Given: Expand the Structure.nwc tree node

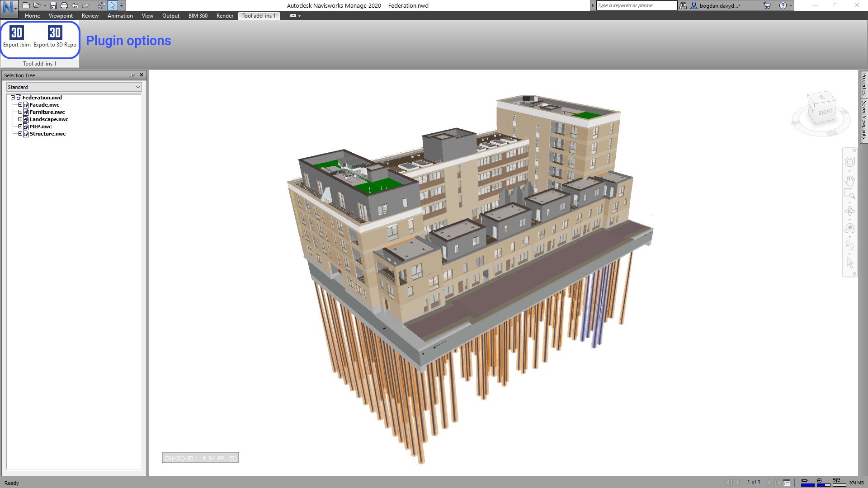Looking at the screenshot, I should 20,134.
